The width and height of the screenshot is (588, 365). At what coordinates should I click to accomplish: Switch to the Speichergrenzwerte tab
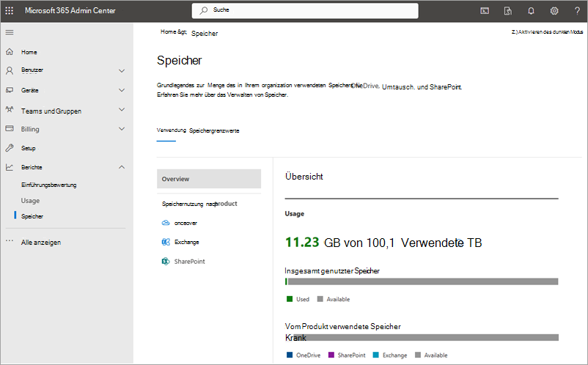[214, 130]
